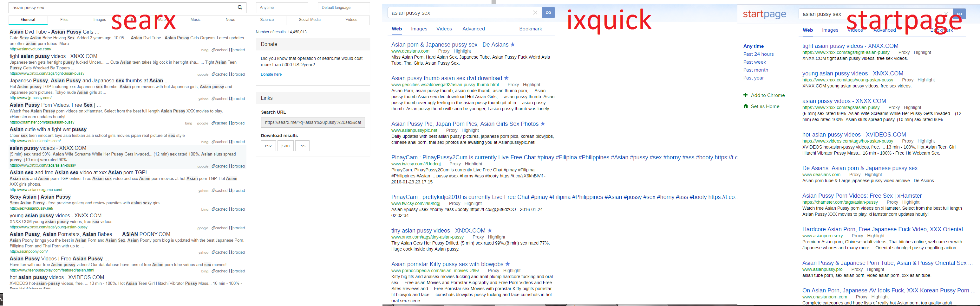
Task: Filter startpage results to Past year
Action: [x=753, y=78]
